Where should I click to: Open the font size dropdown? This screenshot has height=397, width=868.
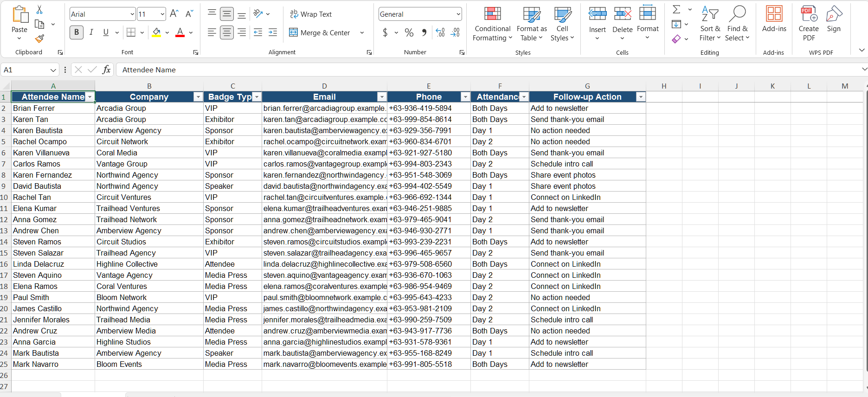click(x=162, y=14)
